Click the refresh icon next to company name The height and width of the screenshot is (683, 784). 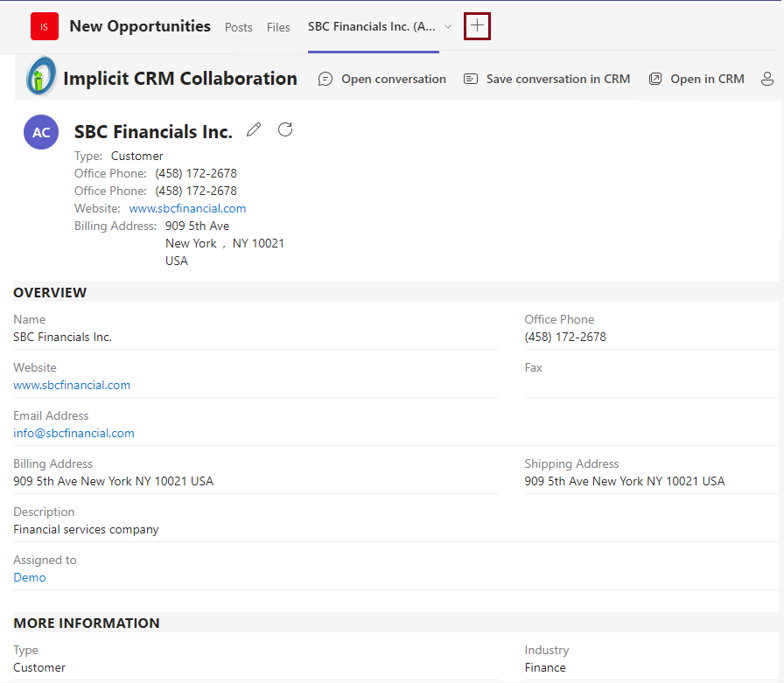click(285, 130)
